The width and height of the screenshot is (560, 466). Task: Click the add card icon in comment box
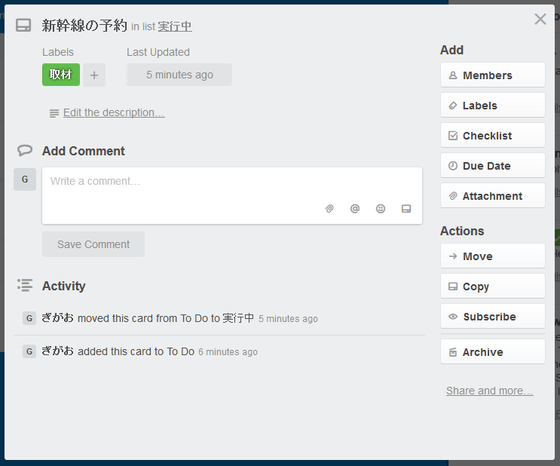tap(406, 209)
